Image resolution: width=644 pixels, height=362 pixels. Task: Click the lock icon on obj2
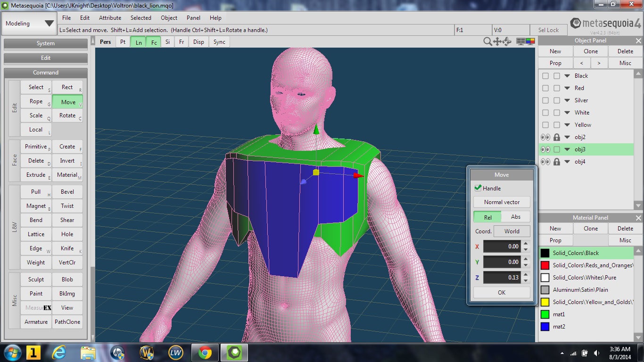[557, 137]
